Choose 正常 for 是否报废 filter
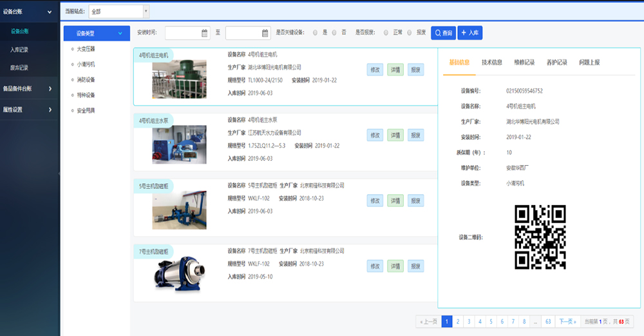This screenshot has height=336, width=644. tap(386, 32)
